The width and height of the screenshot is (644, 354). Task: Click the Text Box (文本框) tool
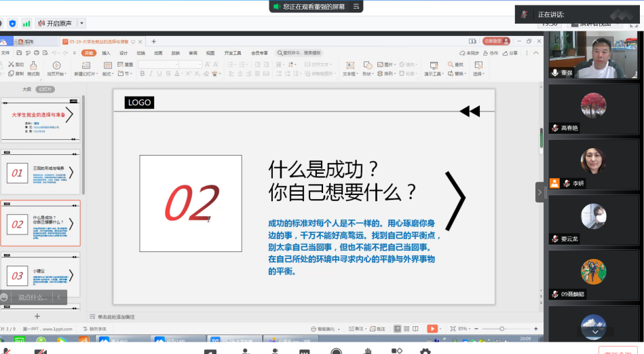(349, 69)
